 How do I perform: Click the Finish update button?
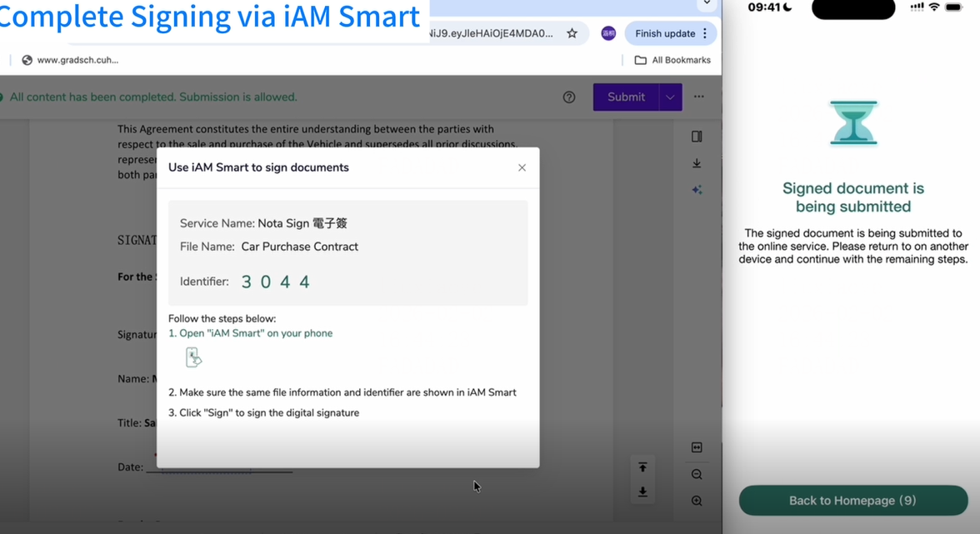[x=664, y=33]
